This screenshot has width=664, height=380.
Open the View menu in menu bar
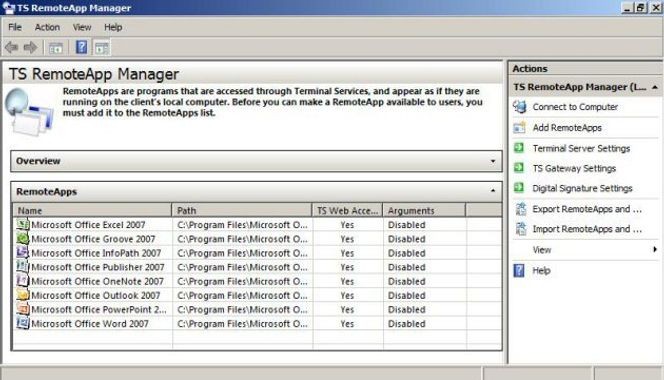click(x=82, y=27)
